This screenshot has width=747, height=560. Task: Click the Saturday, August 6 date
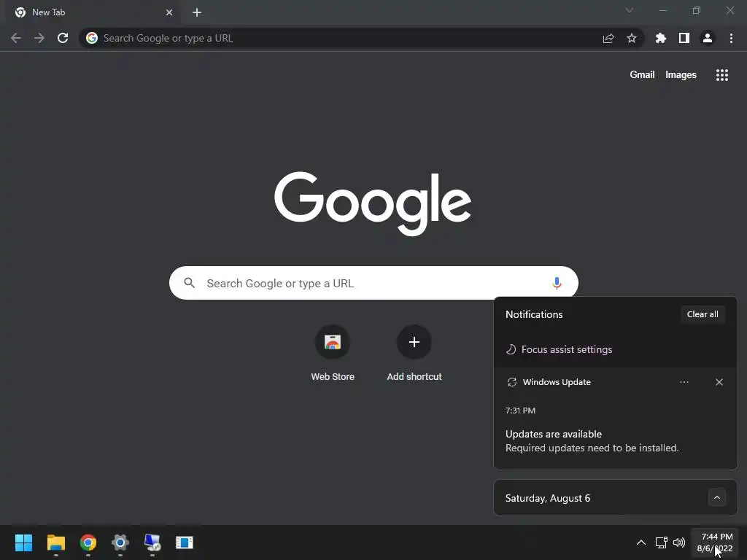(x=548, y=498)
